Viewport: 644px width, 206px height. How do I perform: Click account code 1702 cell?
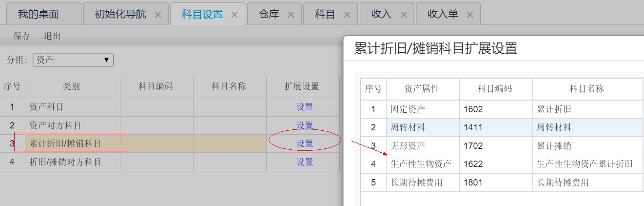496,146
